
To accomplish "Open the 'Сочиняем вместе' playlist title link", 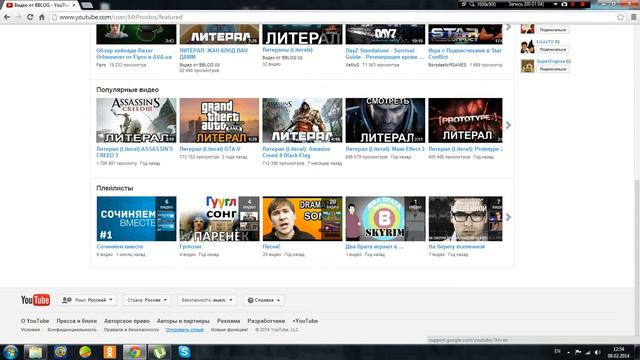I will click(x=120, y=247).
